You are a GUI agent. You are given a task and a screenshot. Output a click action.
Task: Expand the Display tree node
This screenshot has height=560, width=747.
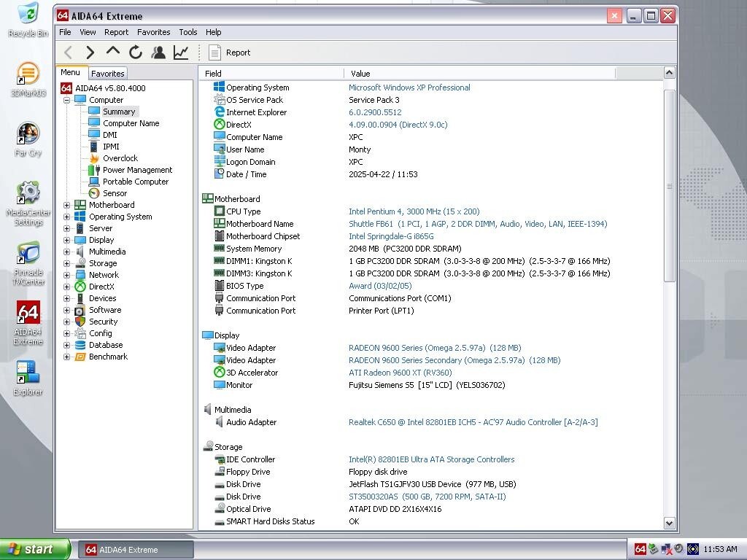click(x=66, y=240)
